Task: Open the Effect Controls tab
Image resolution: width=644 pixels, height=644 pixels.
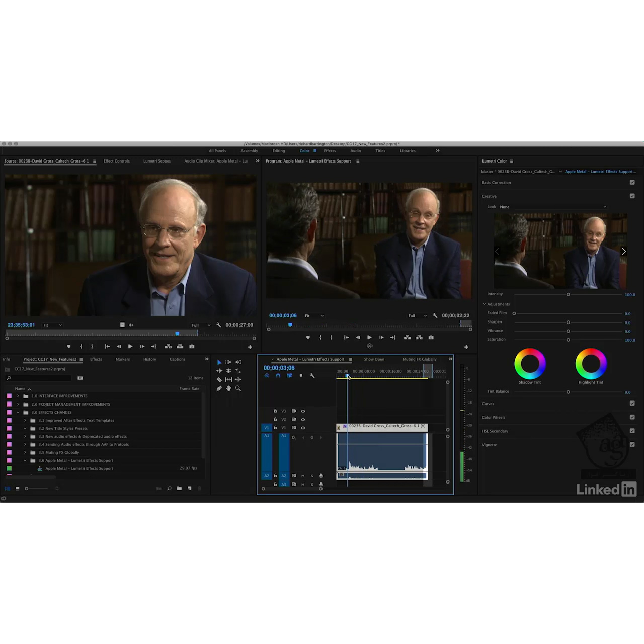Action: coord(117,161)
